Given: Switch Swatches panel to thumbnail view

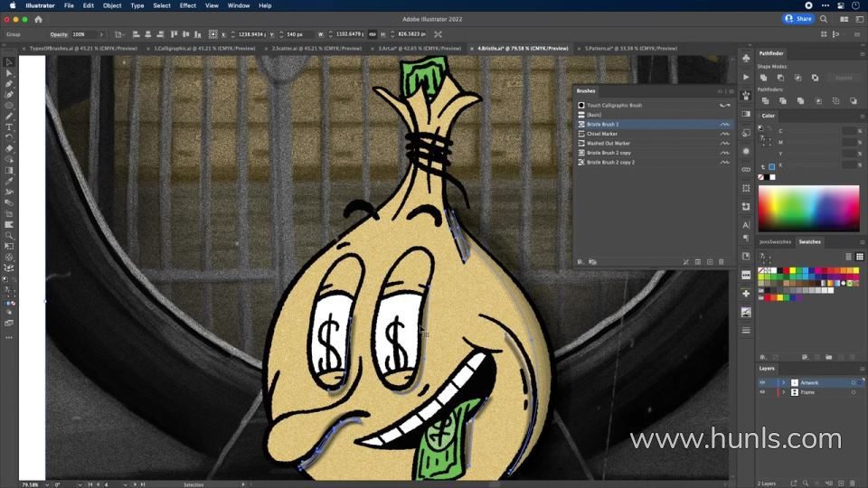Looking at the screenshot, I should (860, 257).
